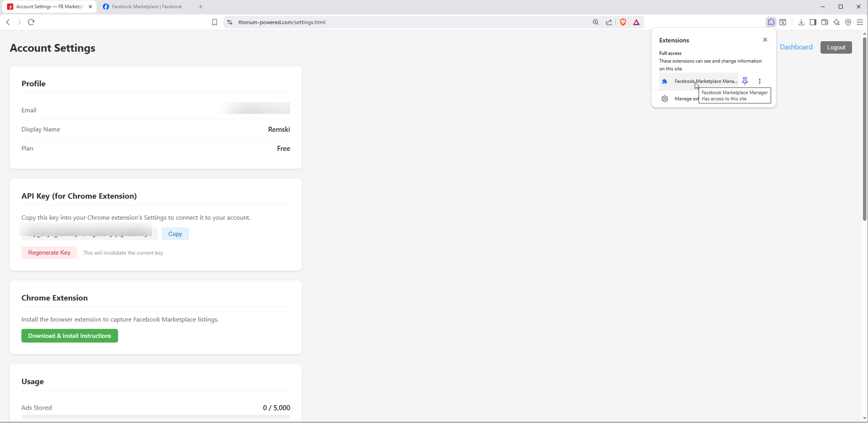
Task: Pin Facebook Marketplace Manager extension
Action: click(x=745, y=81)
